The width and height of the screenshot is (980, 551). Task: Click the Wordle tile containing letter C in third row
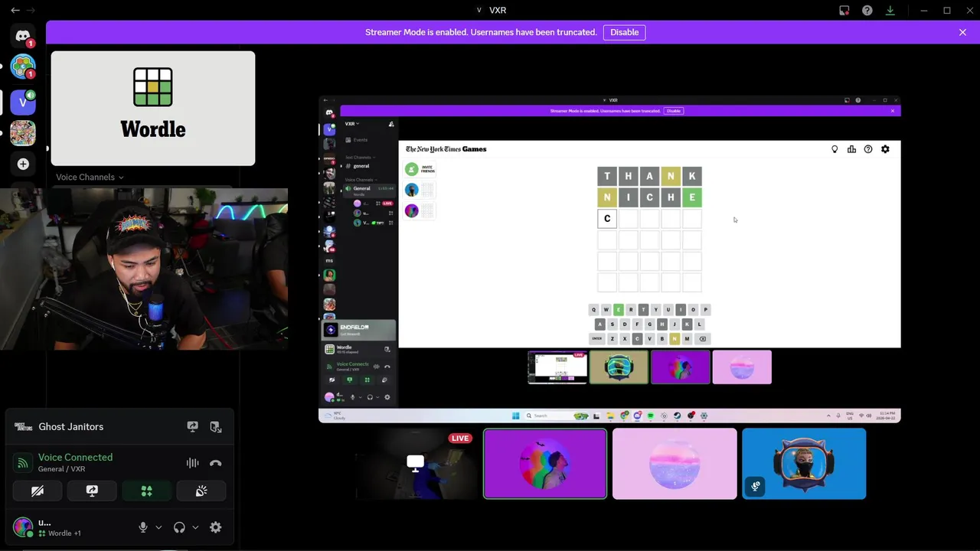(607, 219)
